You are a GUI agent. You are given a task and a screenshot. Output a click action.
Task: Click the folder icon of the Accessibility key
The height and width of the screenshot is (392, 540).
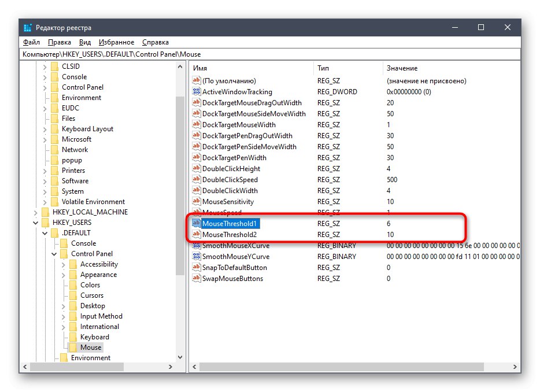pos(73,264)
